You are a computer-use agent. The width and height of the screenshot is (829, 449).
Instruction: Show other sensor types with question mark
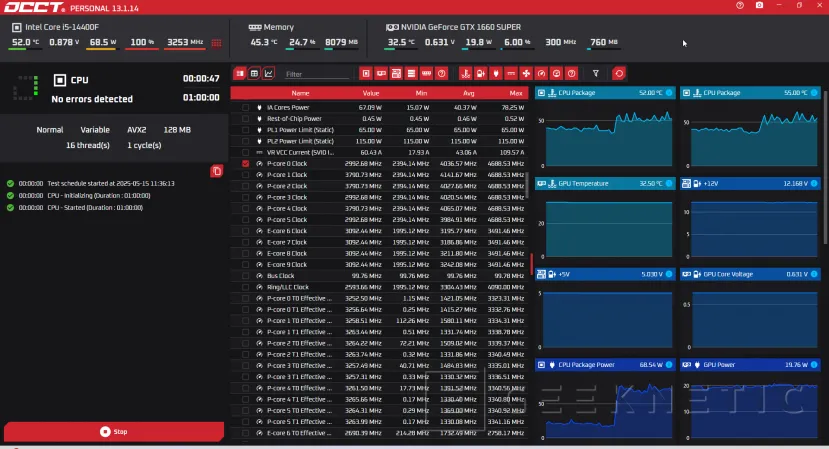click(x=572, y=74)
